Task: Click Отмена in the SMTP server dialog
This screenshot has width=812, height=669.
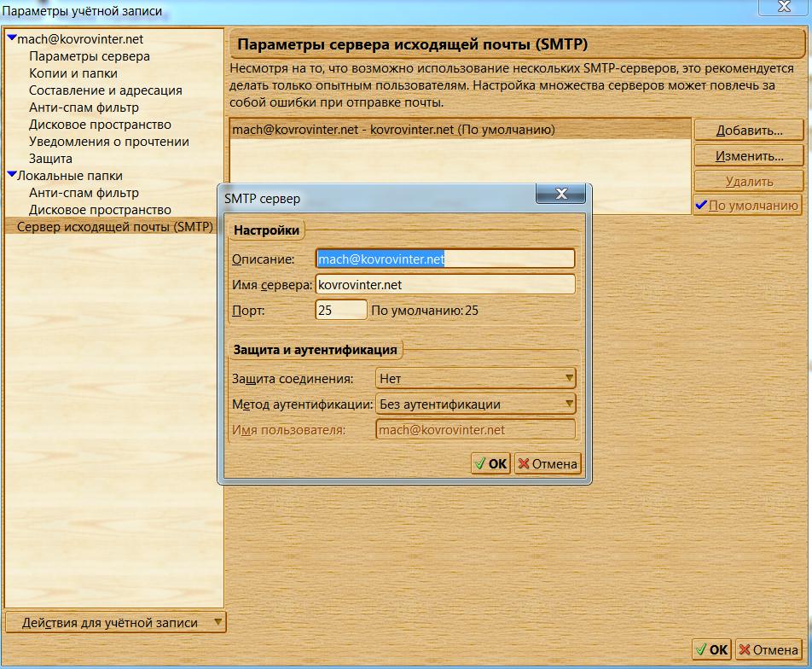Action: (548, 464)
